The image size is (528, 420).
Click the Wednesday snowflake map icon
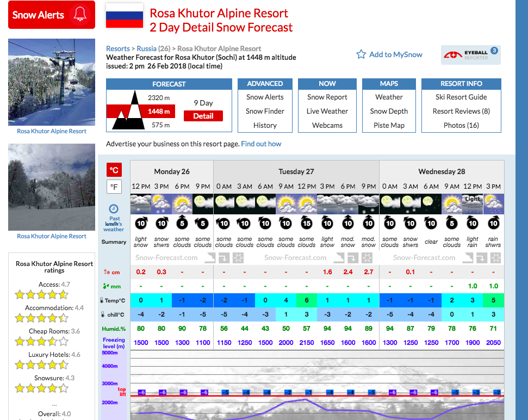click(x=496, y=258)
